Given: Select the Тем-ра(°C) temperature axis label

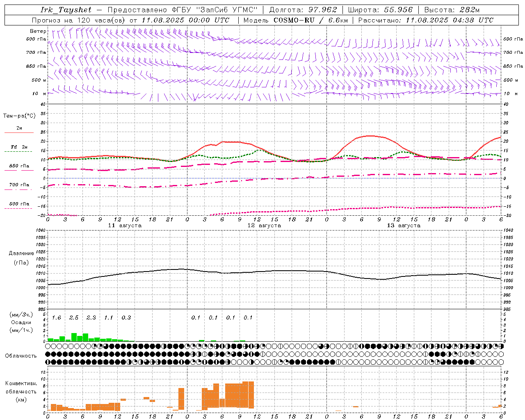Looking at the screenshot, I should (x=19, y=116).
